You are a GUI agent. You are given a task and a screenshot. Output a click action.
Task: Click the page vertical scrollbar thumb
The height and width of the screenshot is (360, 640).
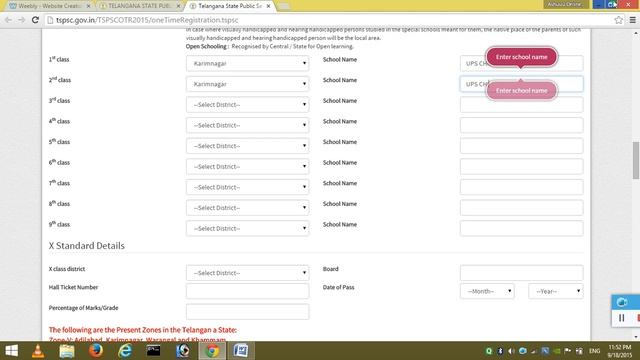[x=636, y=160]
